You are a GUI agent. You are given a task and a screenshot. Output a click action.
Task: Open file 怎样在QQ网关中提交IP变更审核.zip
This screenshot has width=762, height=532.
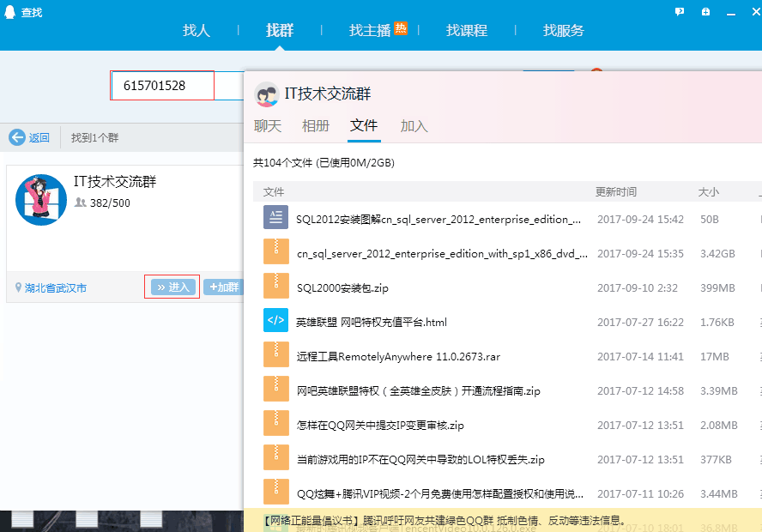[x=380, y=426]
